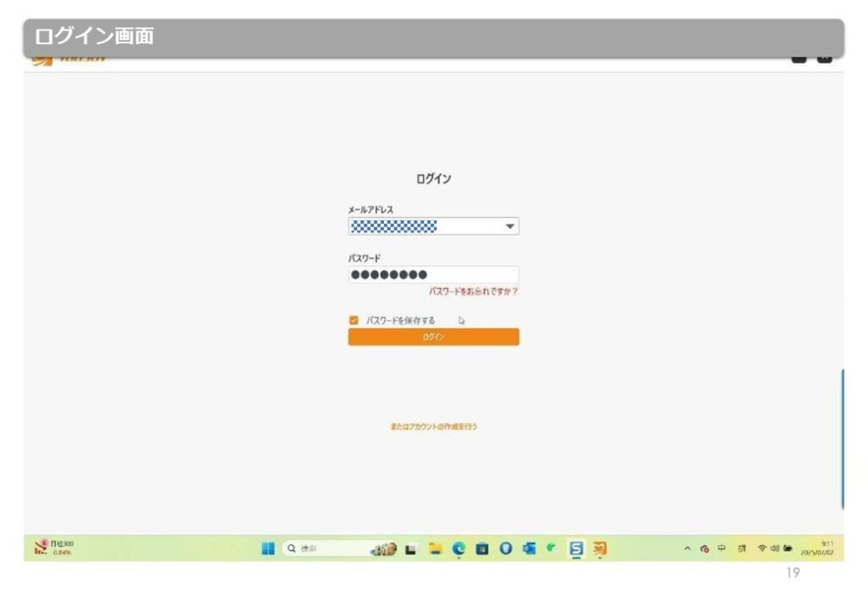This screenshot has height=601, width=868.
Task: Click the またはアカウントの作成を行う link
Action: tap(433, 426)
